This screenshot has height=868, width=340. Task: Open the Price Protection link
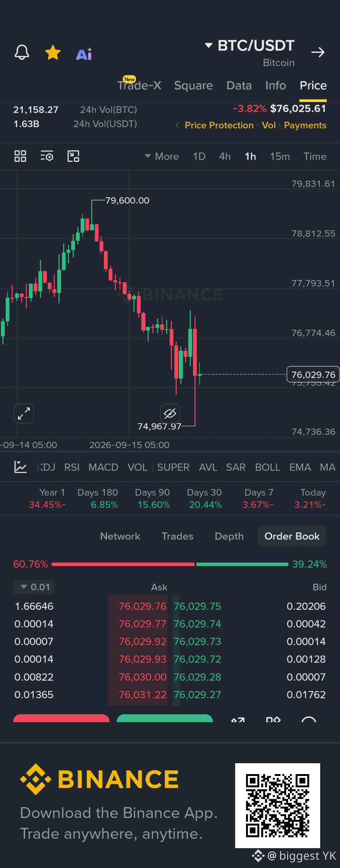click(219, 125)
